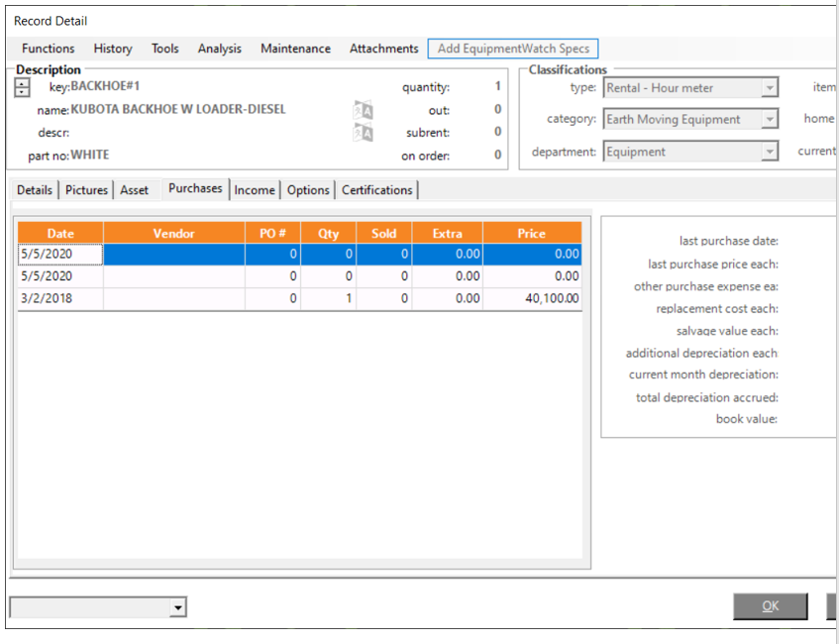Open the History menu
Image resolution: width=839 pixels, height=644 pixels.
pos(113,49)
